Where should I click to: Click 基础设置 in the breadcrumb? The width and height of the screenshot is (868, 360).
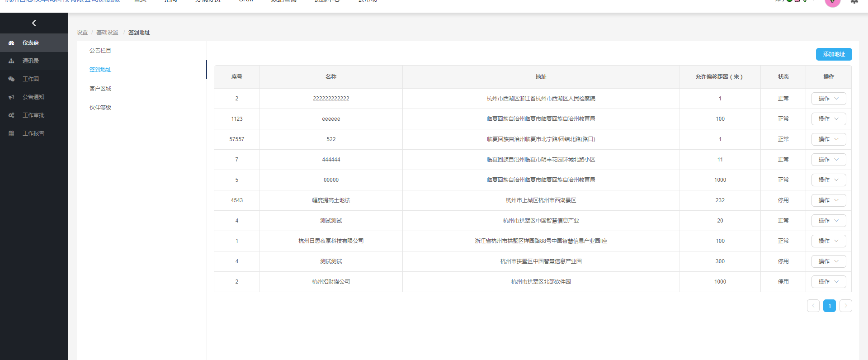click(x=107, y=33)
